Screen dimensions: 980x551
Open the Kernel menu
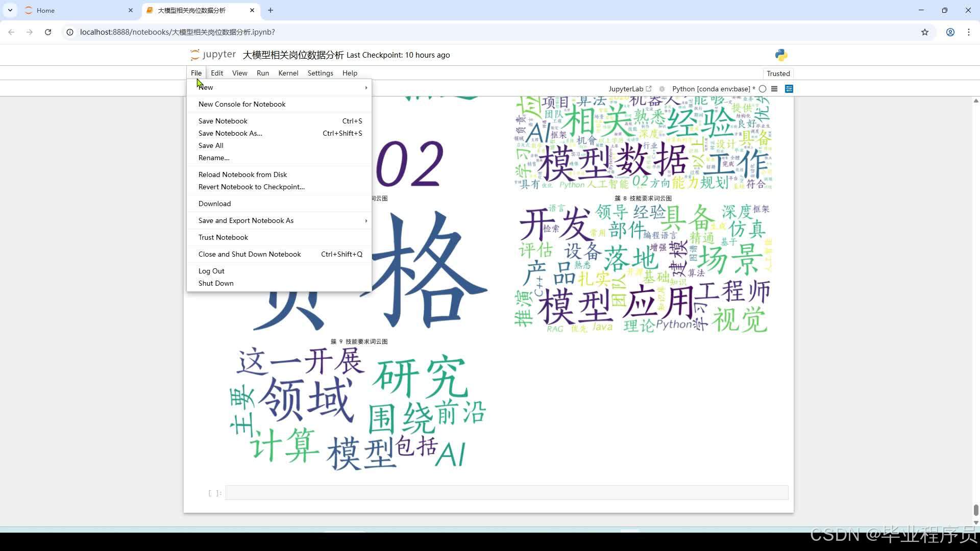pyautogui.click(x=288, y=73)
